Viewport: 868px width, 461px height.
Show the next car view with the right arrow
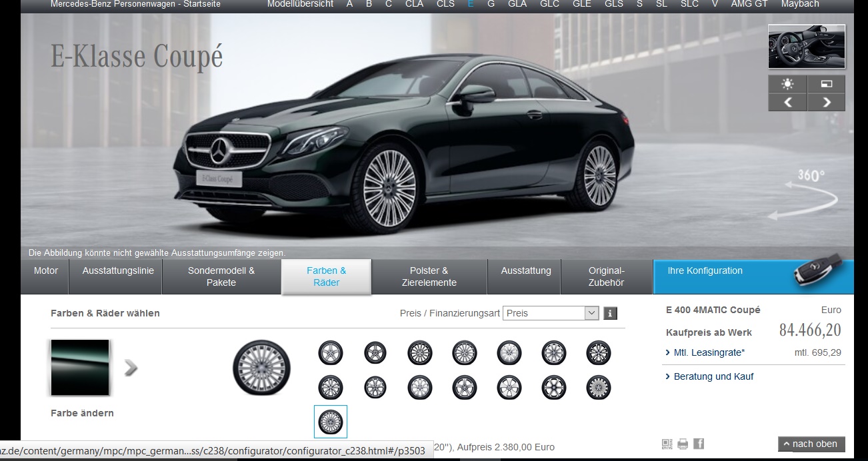(x=827, y=102)
